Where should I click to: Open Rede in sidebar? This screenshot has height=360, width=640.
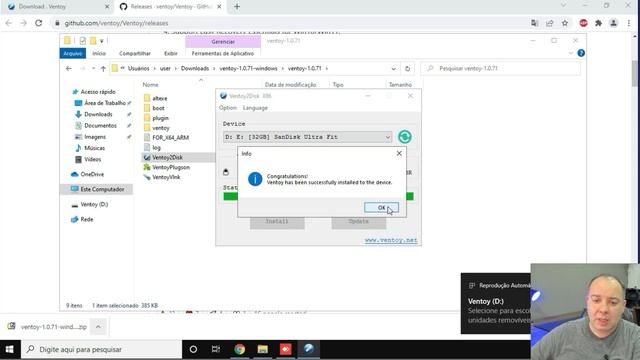87,220
